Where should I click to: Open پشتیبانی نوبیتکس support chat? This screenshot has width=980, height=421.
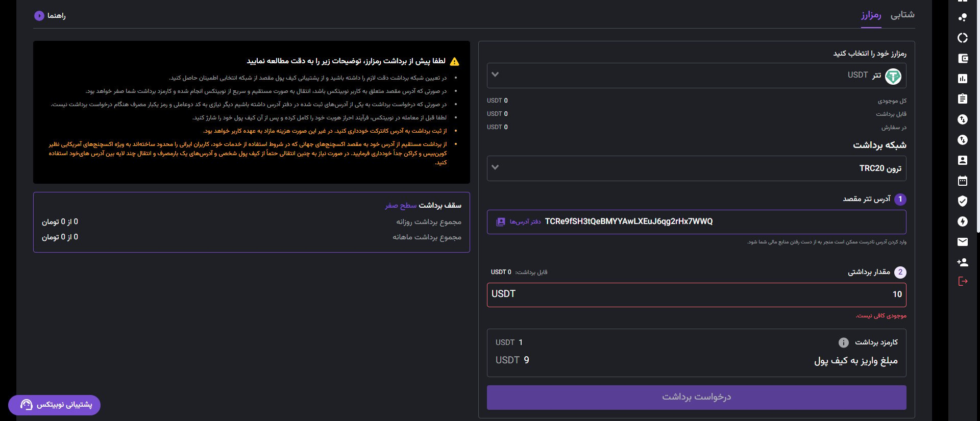tap(54, 405)
